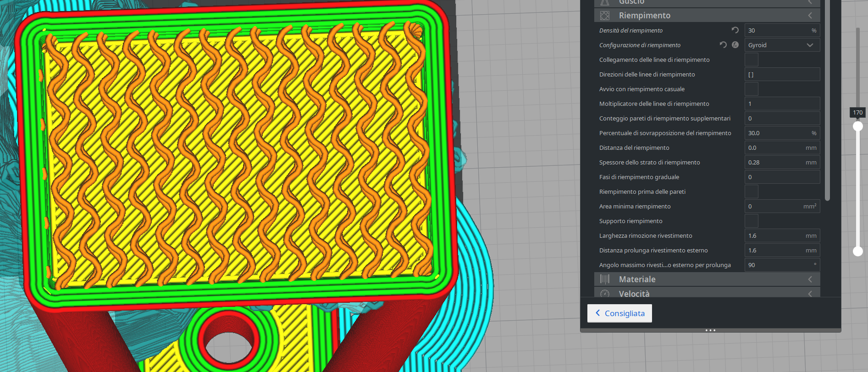868x372 pixels.
Task: Click the three-dot panel resize handle
Action: 710,330
